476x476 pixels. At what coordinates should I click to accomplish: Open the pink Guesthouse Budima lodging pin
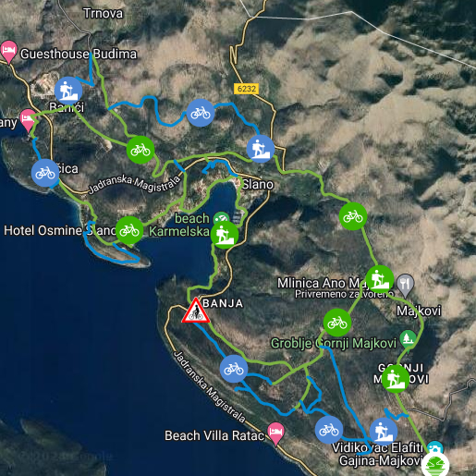click(8, 52)
